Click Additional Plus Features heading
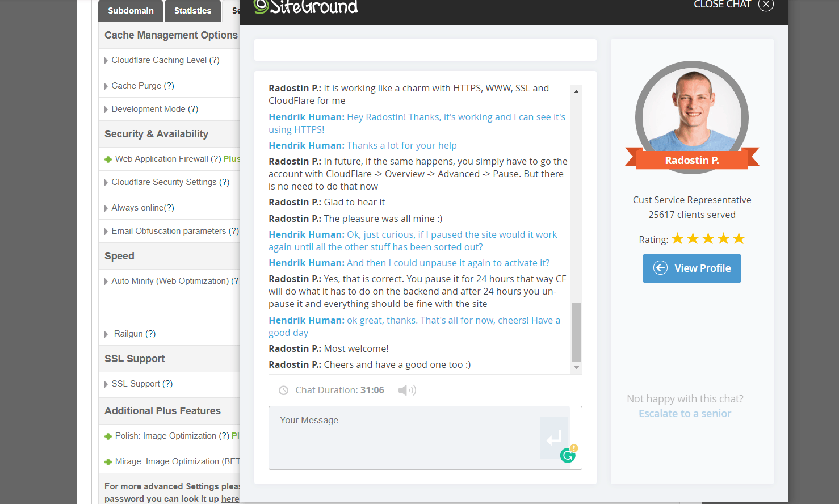The width and height of the screenshot is (839, 504). pos(162,411)
